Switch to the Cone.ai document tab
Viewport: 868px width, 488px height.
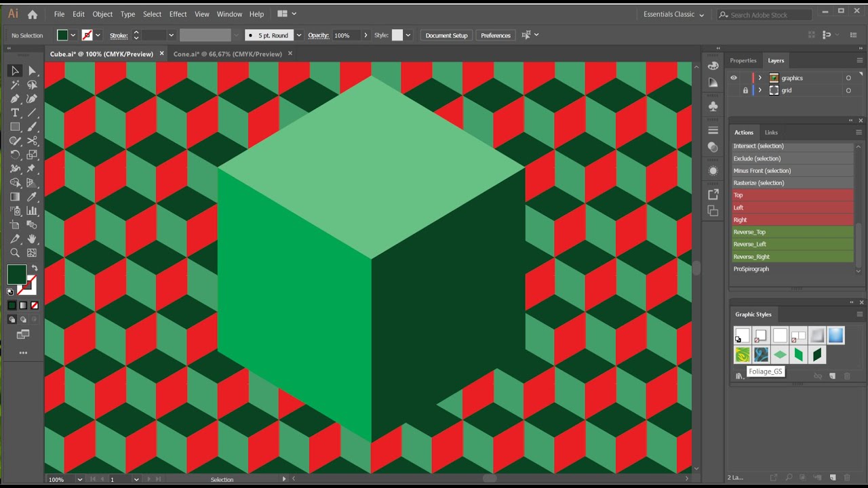pos(228,54)
